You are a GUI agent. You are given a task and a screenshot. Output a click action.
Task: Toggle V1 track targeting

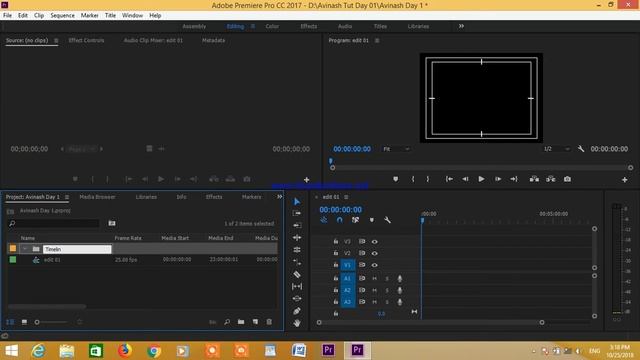tap(347, 265)
